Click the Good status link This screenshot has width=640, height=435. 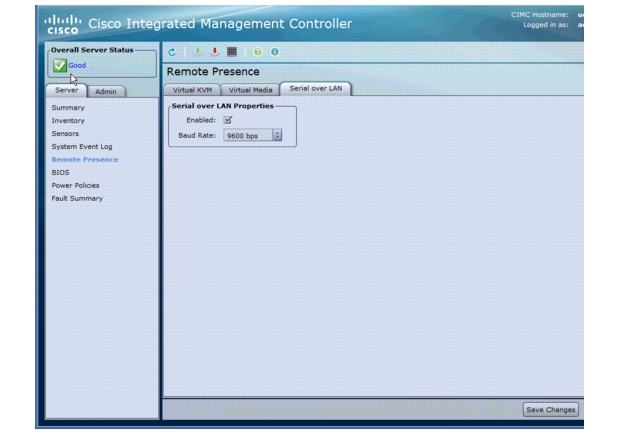(77, 65)
